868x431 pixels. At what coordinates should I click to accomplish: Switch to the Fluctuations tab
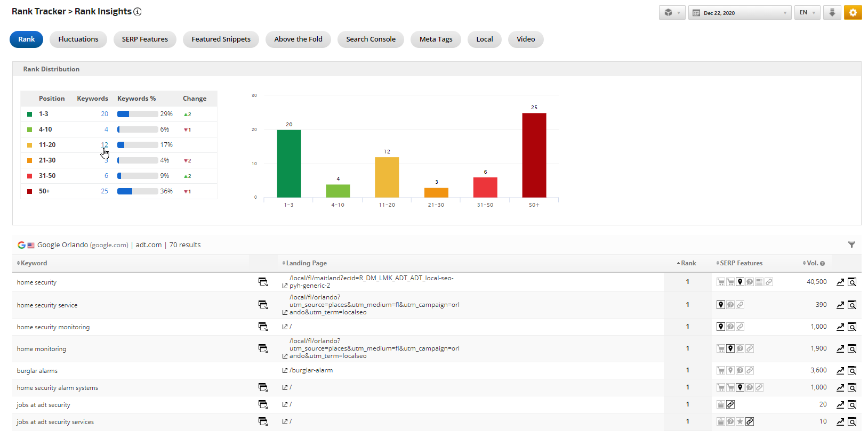(x=78, y=39)
